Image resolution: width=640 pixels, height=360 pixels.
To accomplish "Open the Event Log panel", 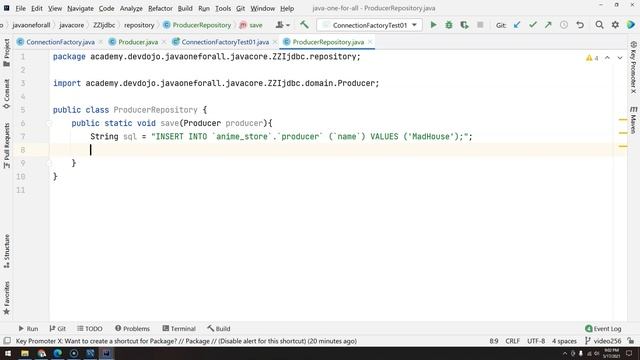I will click(603, 329).
